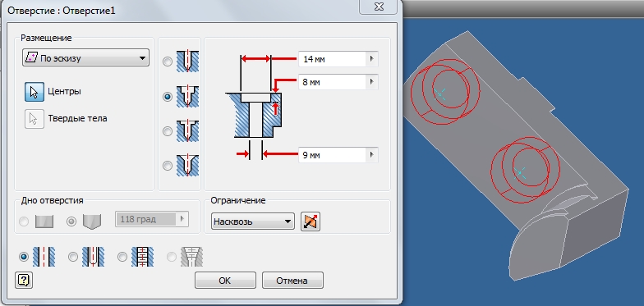The width and height of the screenshot is (644, 306).
Task: Click the countersink hole type icon
Action: [x=187, y=166]
